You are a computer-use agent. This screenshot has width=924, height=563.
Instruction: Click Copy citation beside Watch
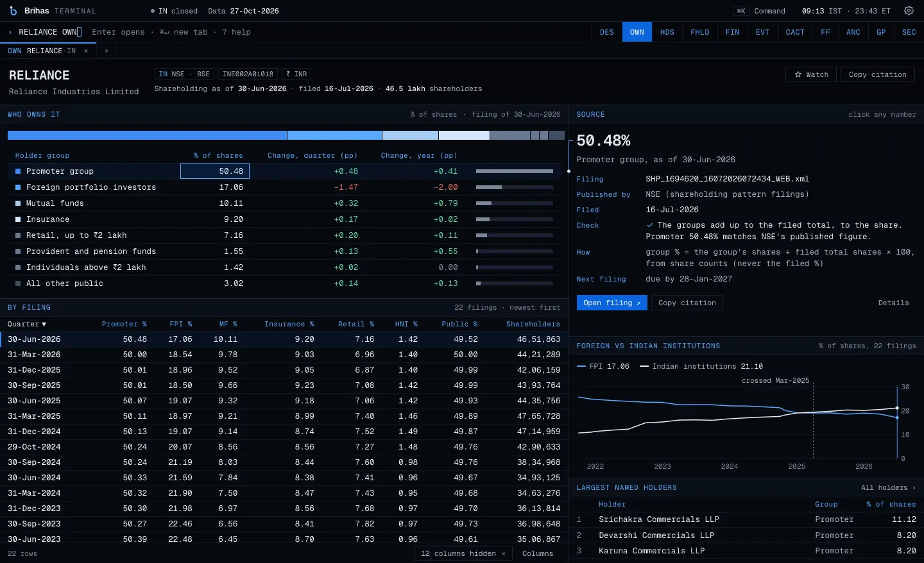pos(877,74)
